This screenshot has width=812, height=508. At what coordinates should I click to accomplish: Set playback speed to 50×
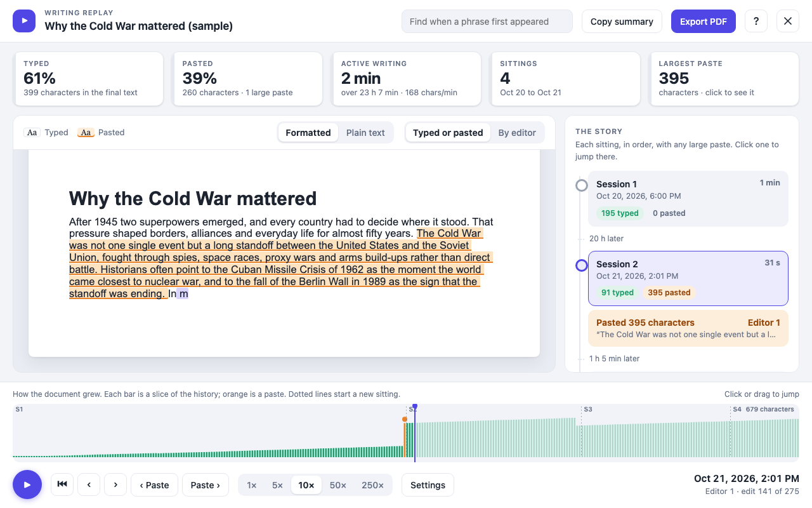tap(338, 485)
